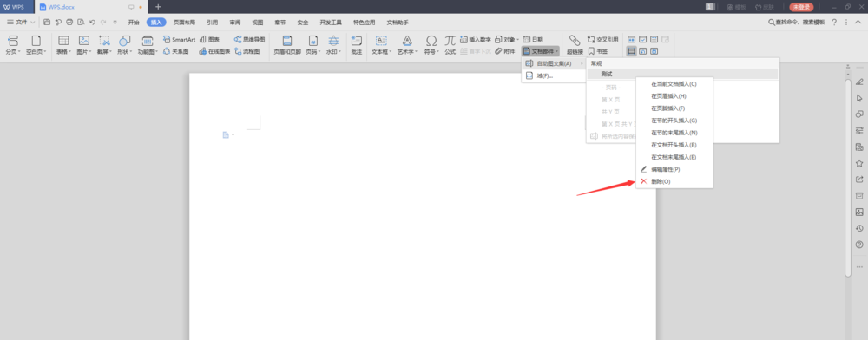Choose 在页眉插入(H) menu item
The width and height of the screenshot is (868, 340).
coord(674,96)
